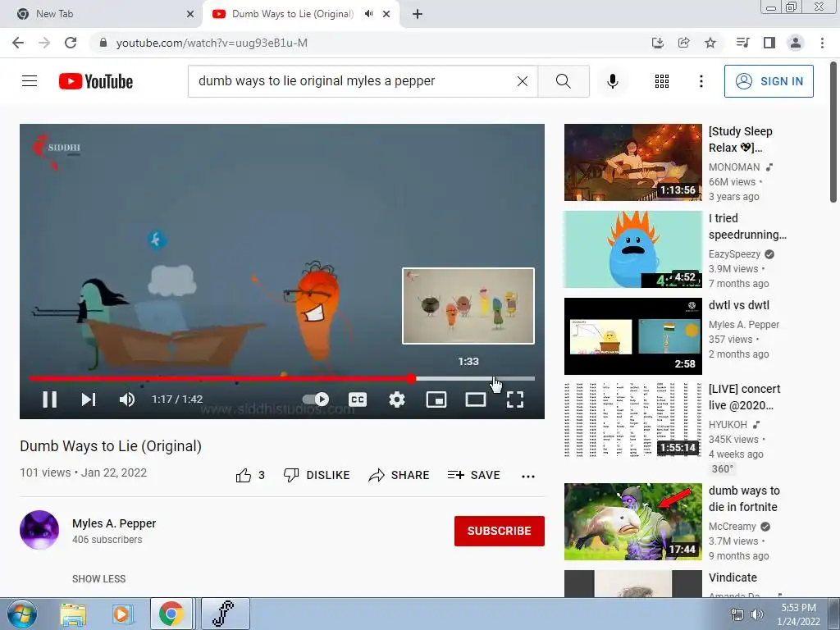Switch to the New Tab browser tab

click(102, 14)
